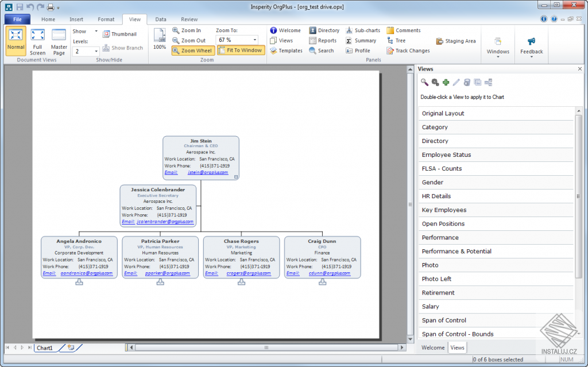Viewport: 588px width, 367px height.
Task: Click the horizontal scrollbar under the chart
Action: [x=266, y=347]
